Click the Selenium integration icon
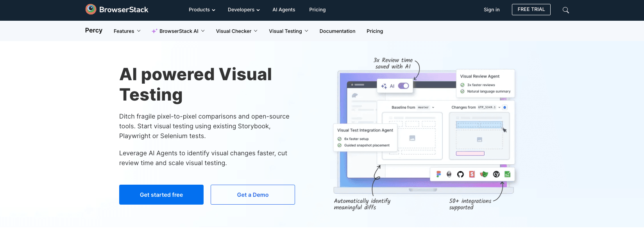 coord(507,174)
